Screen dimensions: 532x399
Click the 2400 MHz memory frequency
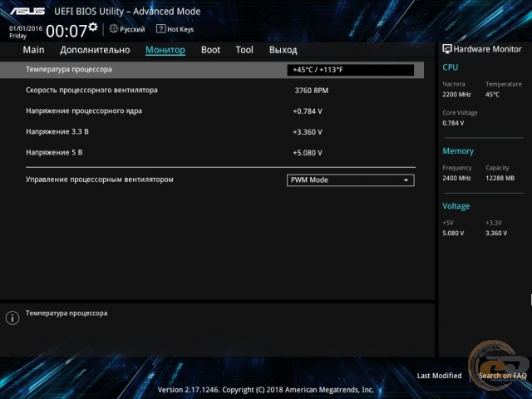[x=456, y=178]
